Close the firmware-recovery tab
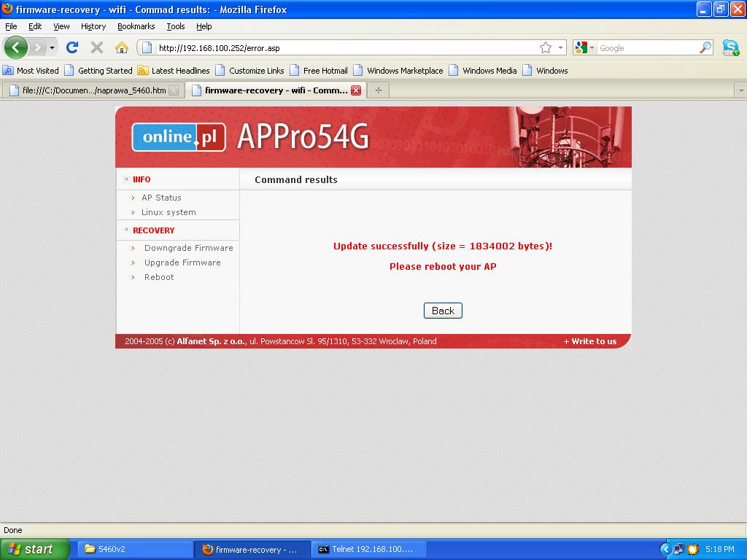This screenshot has height=560, width=747. click(x=356, y=90)
